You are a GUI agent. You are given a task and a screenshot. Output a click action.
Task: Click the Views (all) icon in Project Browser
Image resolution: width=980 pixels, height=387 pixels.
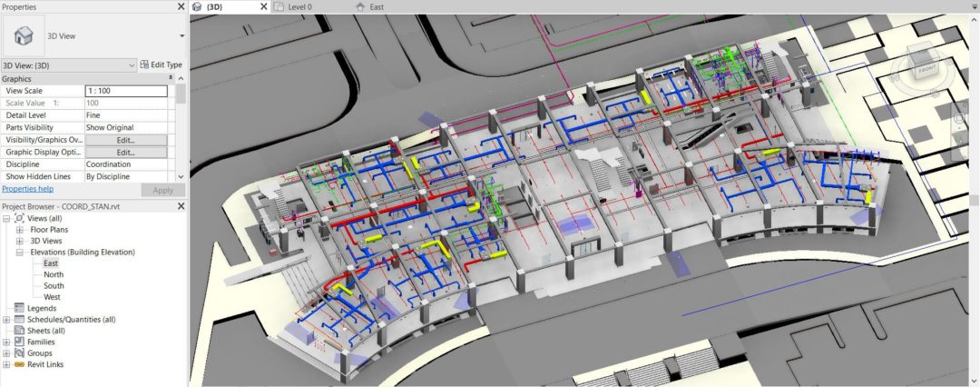pyautogui.click(x=19, y=218)
